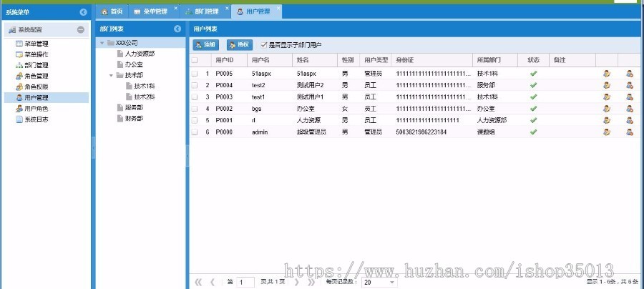The height and width of the screenshot is (289, 644).
Task: Go to the first page with double-left arrow
Action: [x=198, y=282]
